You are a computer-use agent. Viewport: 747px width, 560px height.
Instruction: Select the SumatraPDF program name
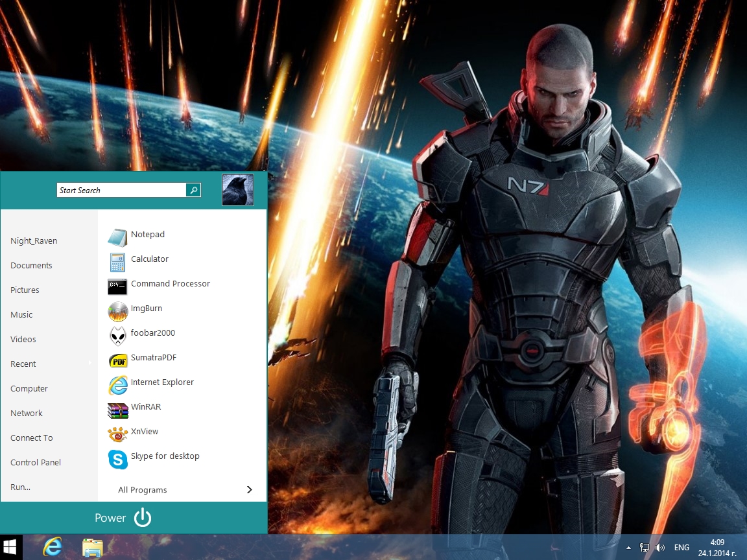click(154, 358)
